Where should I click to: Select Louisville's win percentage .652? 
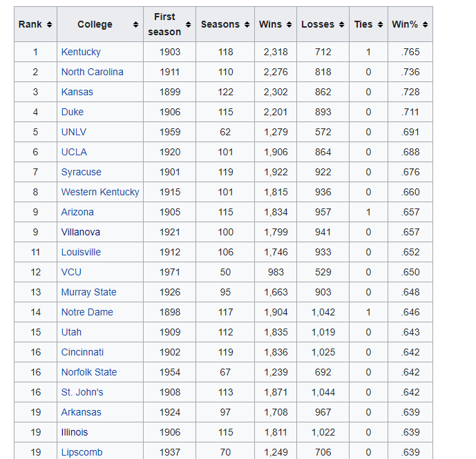[410, 252]
